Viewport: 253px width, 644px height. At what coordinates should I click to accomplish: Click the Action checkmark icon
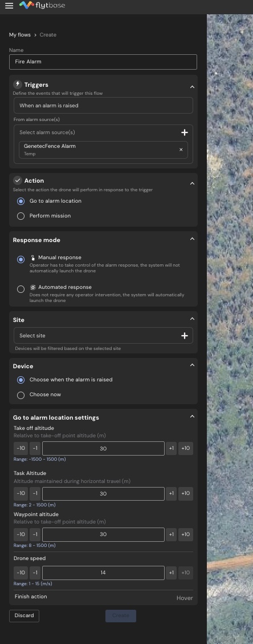pos(18,181)
